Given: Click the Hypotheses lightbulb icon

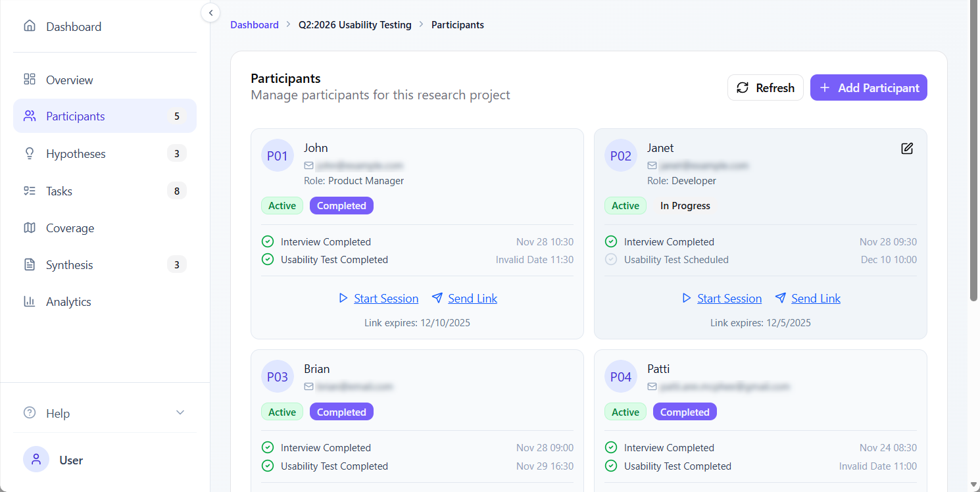Looking at the screenshot, I should (30, 154).
